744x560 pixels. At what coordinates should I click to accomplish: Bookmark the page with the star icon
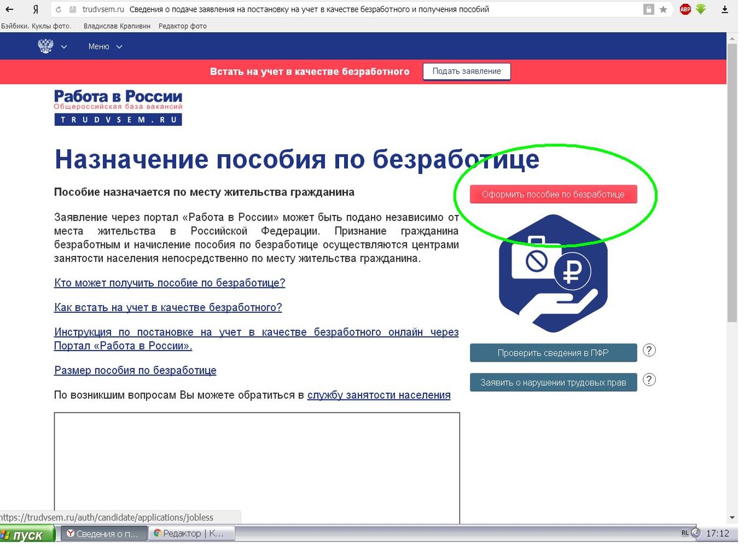click(x=663, y=9)
